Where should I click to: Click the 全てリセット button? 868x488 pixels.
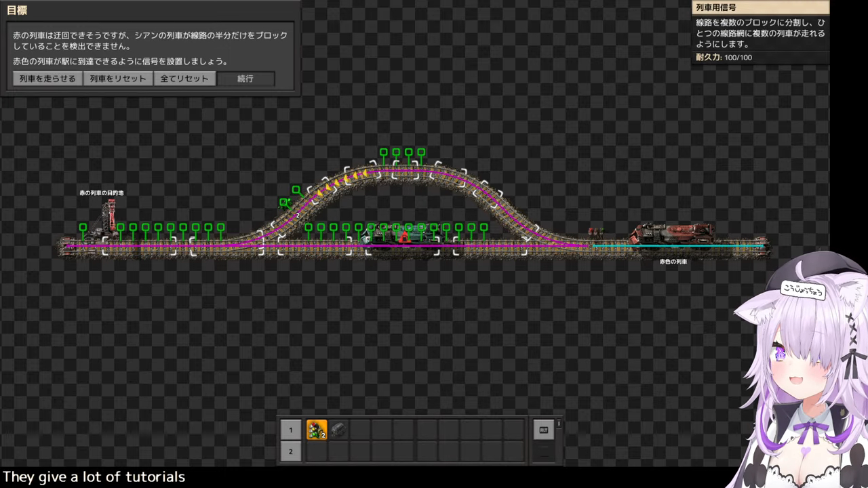[184, 79]
